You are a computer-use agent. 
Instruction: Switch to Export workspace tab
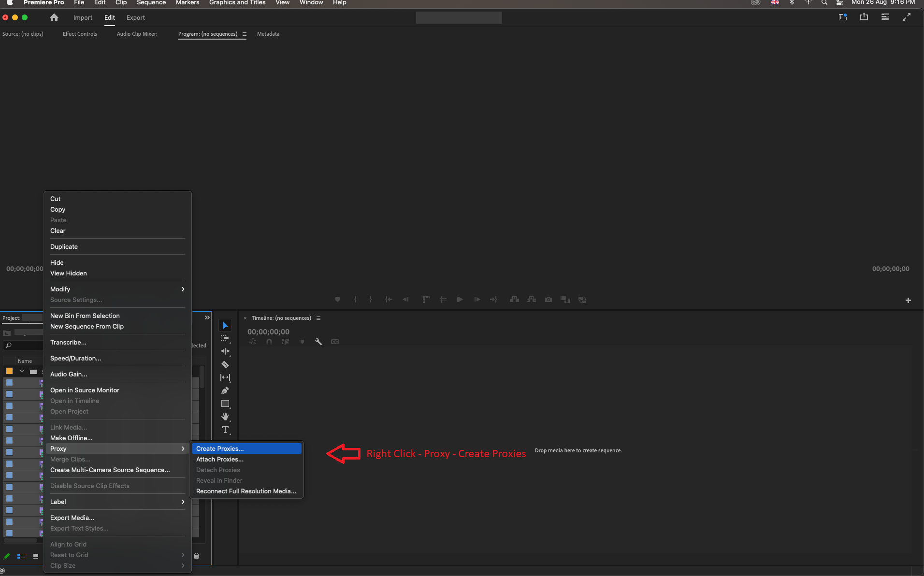click(136, 17)
